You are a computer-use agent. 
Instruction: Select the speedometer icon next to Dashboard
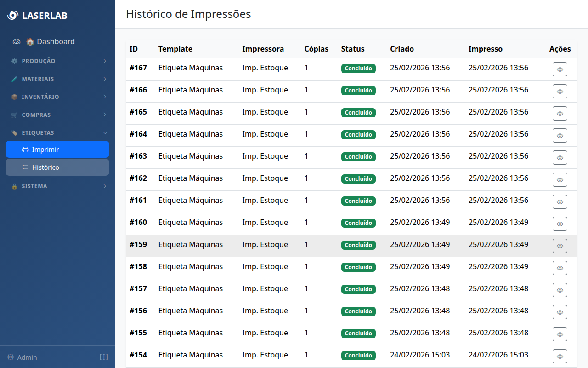pyautogui.click(x=17, y=41)
